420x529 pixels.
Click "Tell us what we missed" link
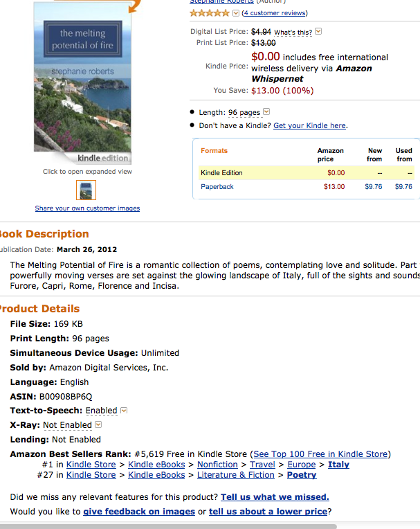coord(275,497)
